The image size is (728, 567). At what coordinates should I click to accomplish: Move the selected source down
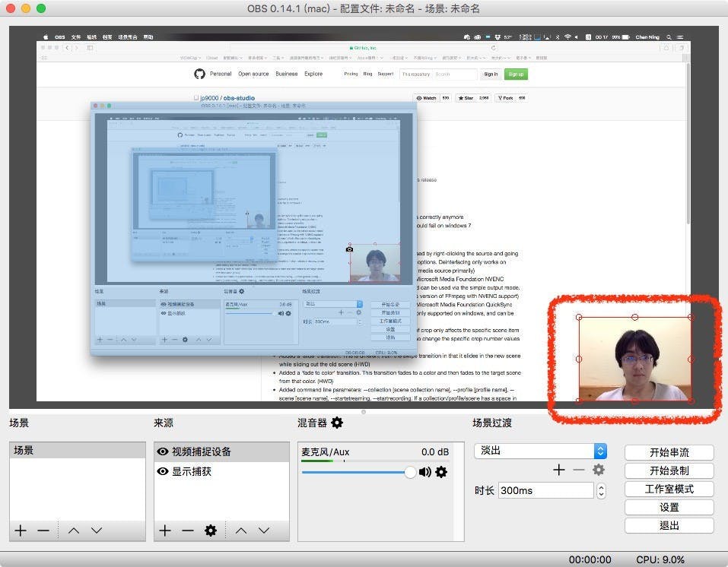coord(264,531)
